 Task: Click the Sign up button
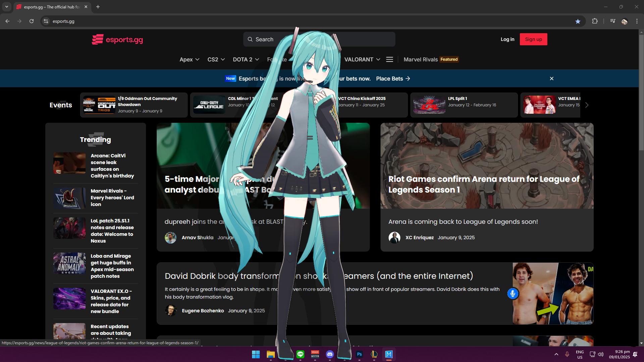533,39
